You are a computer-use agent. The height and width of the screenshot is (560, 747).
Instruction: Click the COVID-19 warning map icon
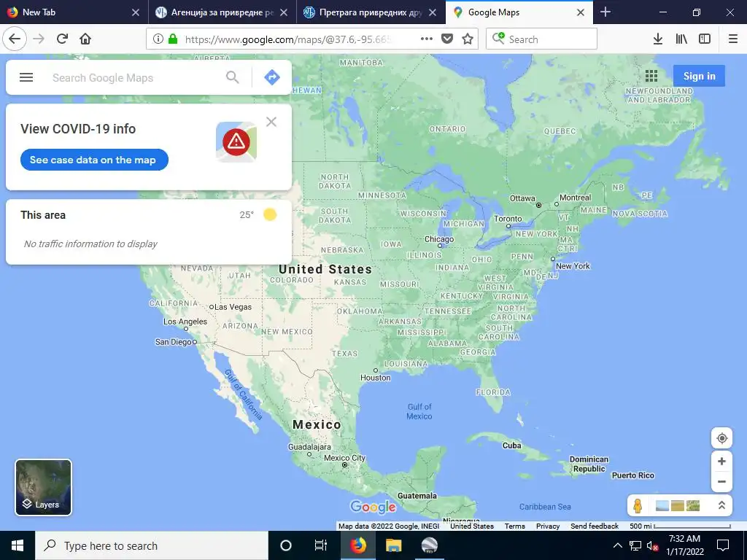tap(236, 142)
